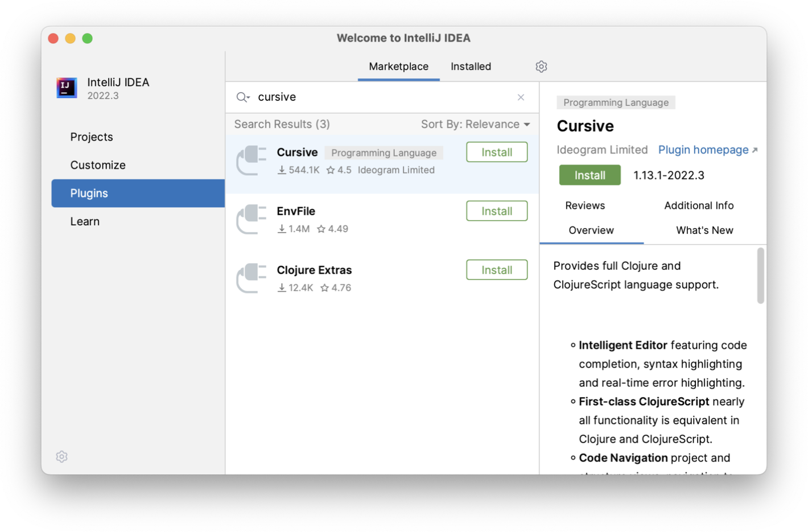This screenshot has width=808, height=532.
Task: Click the Search Results (3) heading
Action: (282, 124)
